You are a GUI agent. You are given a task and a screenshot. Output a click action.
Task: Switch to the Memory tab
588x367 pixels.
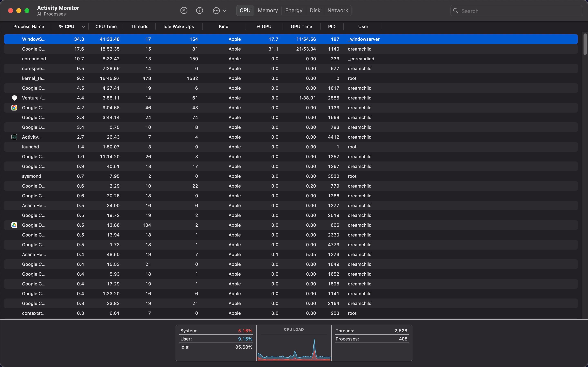[x=267, y=10]
